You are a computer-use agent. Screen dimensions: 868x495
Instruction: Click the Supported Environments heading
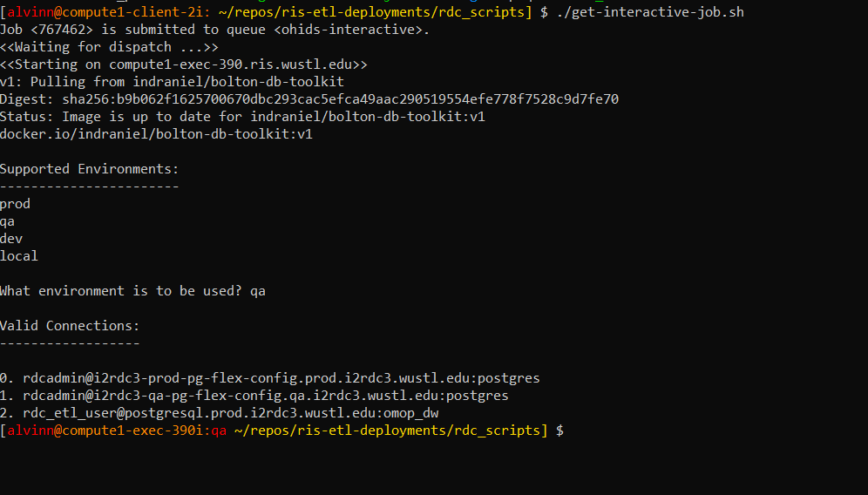(90, 169)
